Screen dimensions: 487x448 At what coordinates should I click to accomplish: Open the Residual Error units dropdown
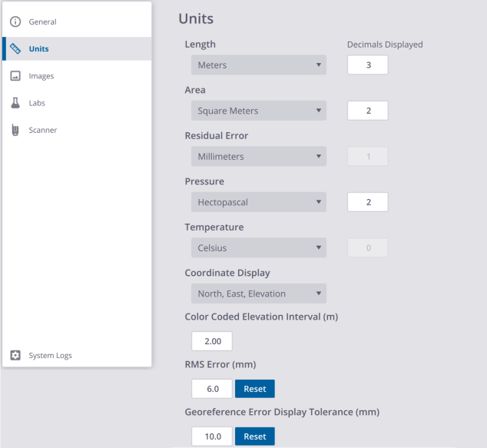(258, 157)
